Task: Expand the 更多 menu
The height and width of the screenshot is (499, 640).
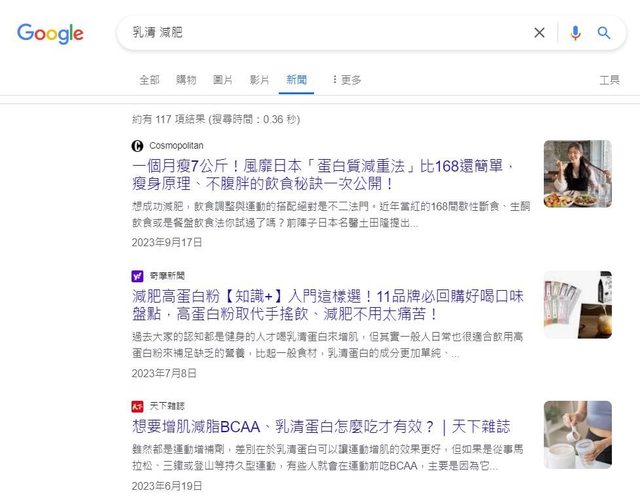Action: [347, 79]
